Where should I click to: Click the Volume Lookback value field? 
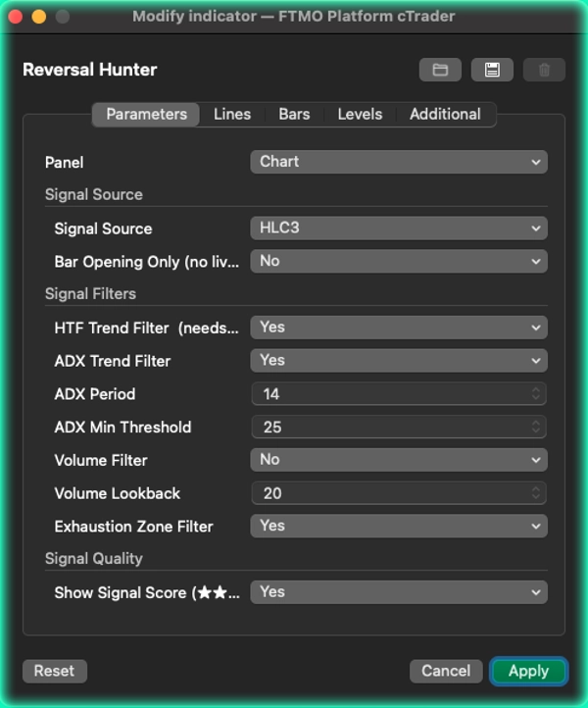click(399, 493)
